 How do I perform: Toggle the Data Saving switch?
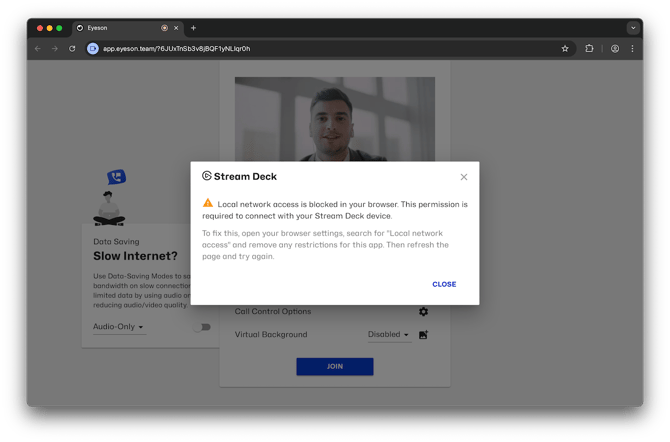point(202,327)
